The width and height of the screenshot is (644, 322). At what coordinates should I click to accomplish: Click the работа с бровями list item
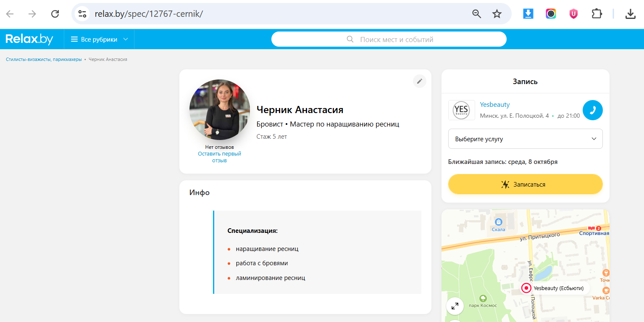click(x=262, y=263)
